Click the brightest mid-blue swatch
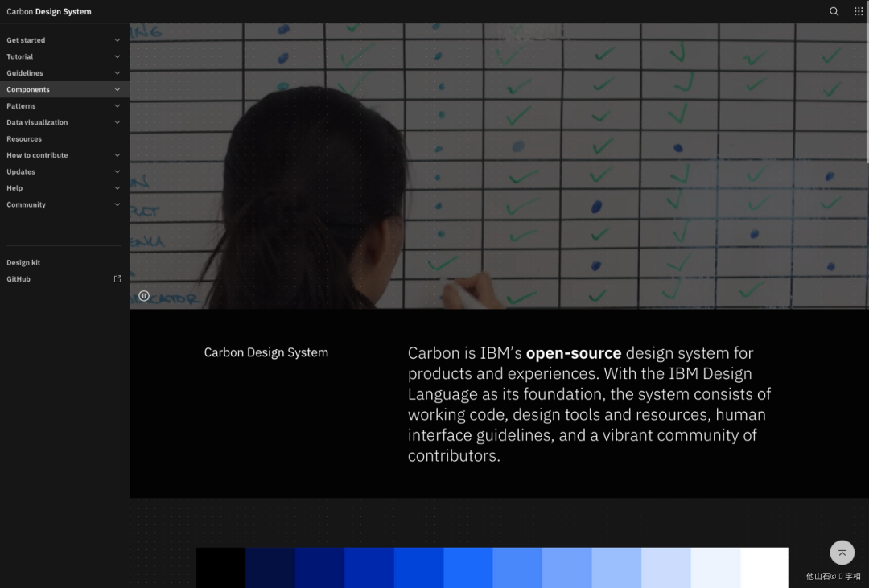Viewport: 869px width, 588px height. (467, 568)
